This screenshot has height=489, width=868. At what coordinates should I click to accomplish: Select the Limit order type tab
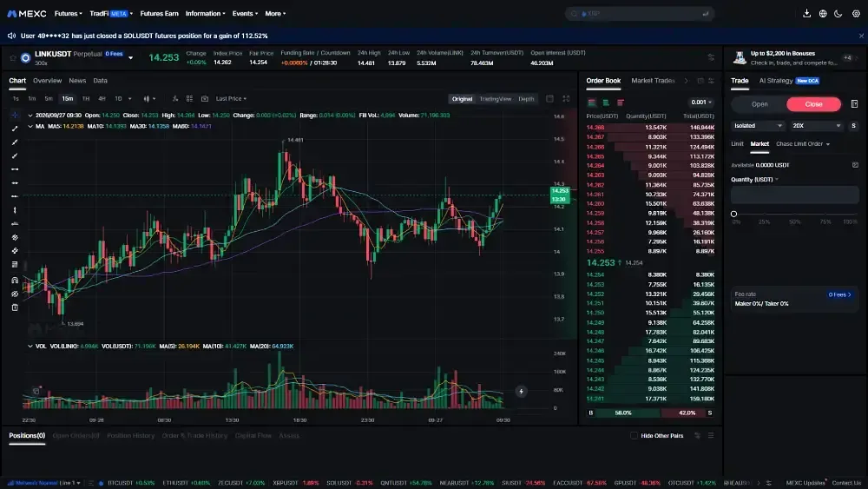737,144
